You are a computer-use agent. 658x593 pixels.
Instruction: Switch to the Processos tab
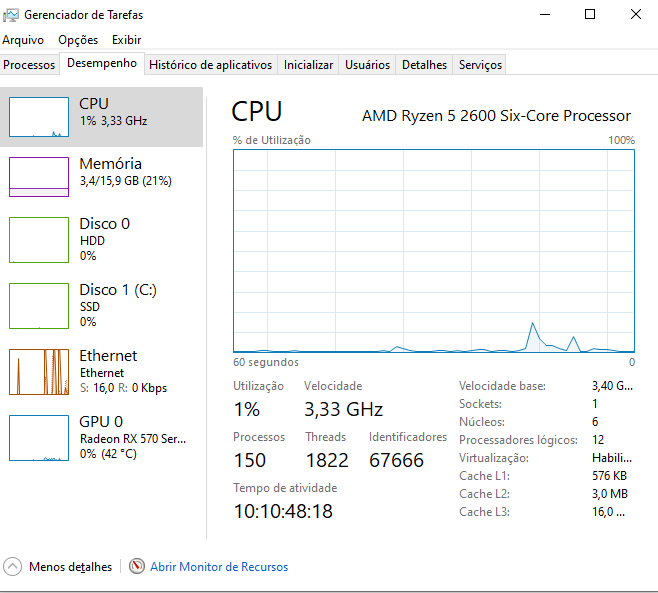pos(29,65)
